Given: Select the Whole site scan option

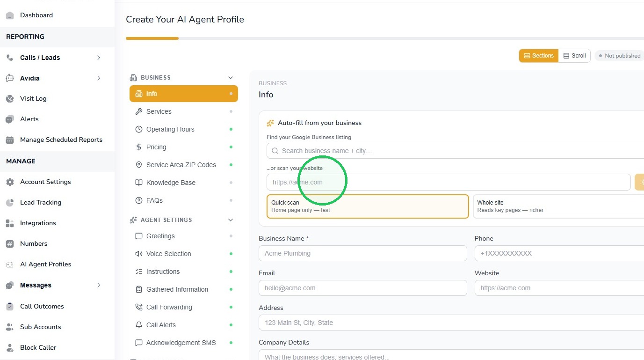Looking at the screenshot, I should pos(558,206).
